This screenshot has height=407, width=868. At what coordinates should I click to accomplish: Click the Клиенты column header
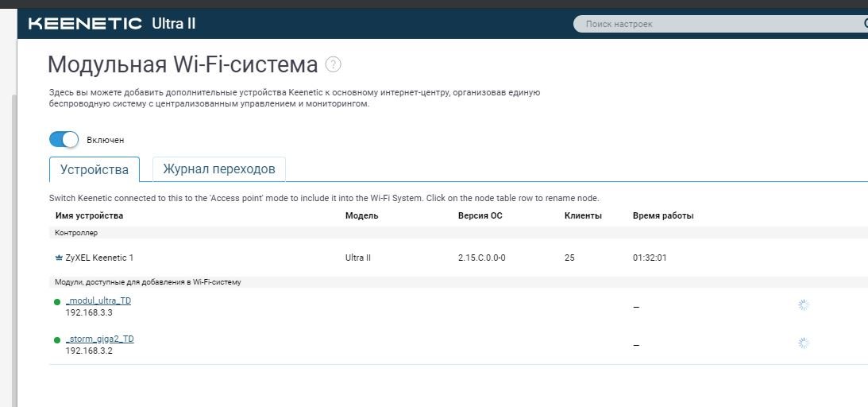tap(583, 216)
